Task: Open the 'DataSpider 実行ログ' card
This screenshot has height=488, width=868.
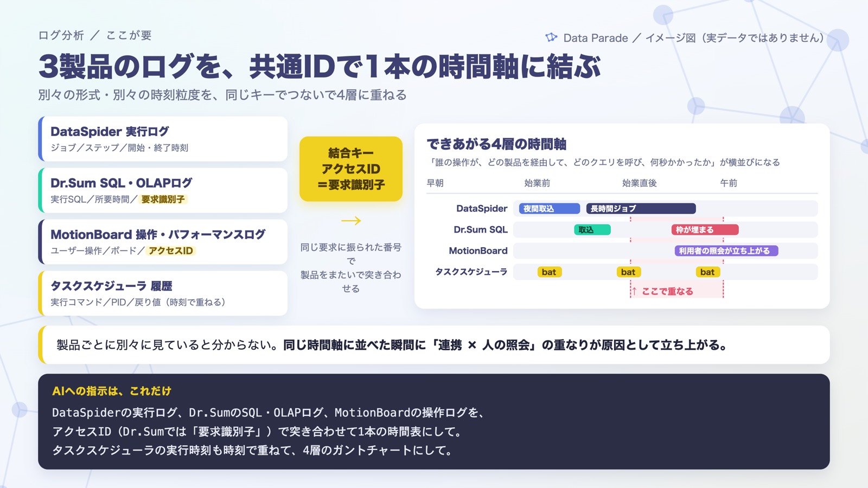Action: point(163,139)
